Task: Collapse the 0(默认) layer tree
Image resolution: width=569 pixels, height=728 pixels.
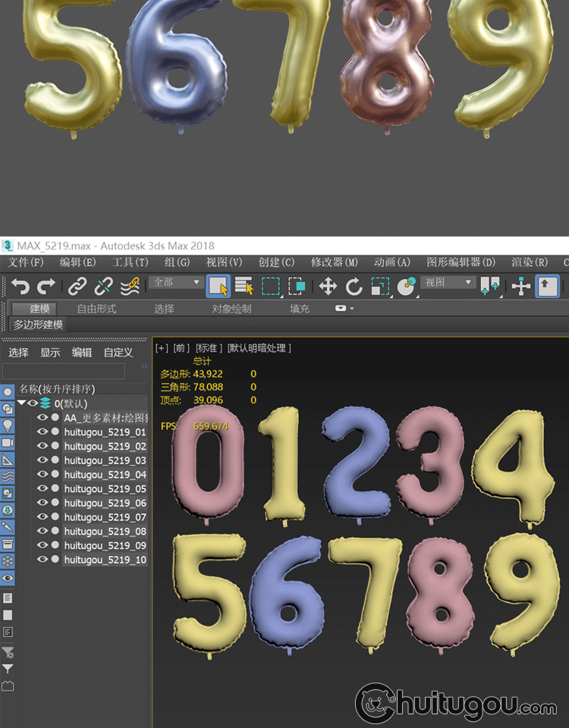Action: [22, 403]
